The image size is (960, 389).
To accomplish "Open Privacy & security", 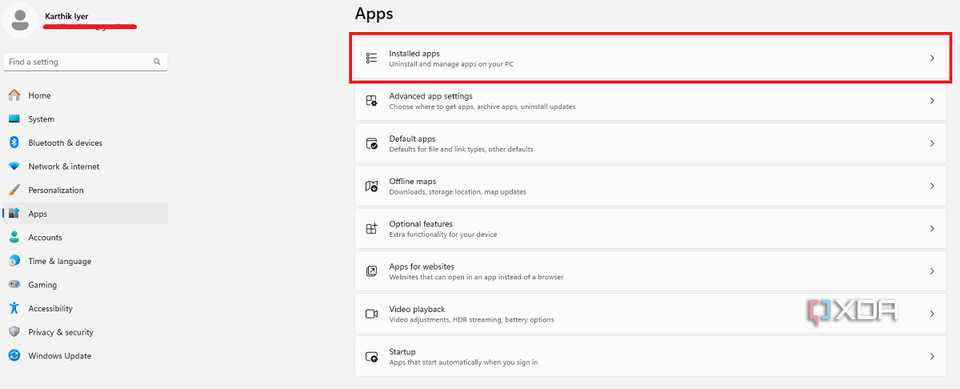I will (x=85, y=332).
